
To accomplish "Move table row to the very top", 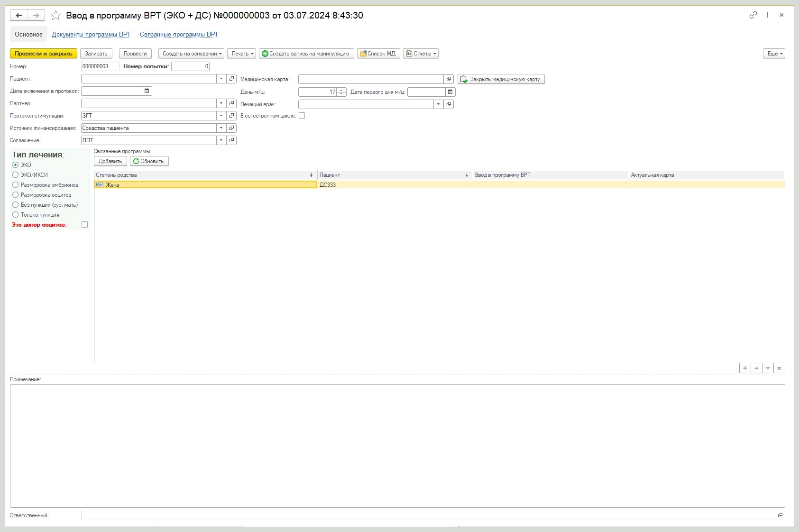I will point(745,368).
